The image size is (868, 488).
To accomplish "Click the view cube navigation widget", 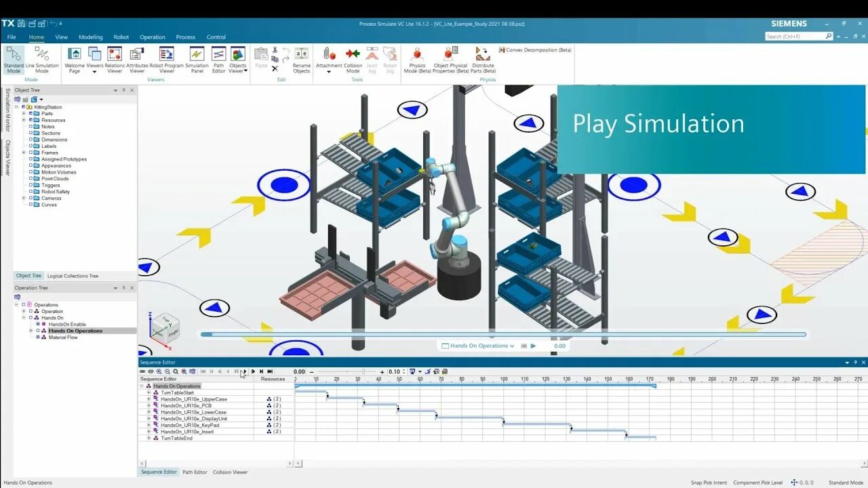I will [x=165, y=328].
